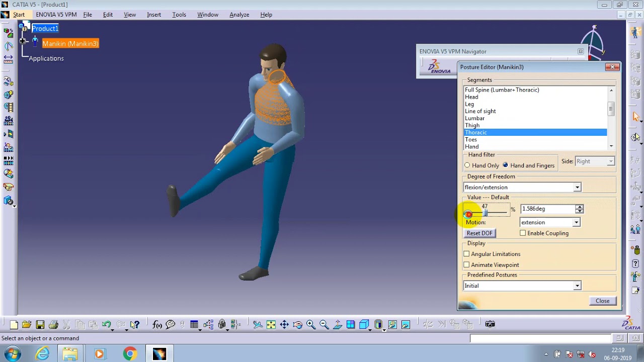Click the Save icon in bottom toolbar

40,325
